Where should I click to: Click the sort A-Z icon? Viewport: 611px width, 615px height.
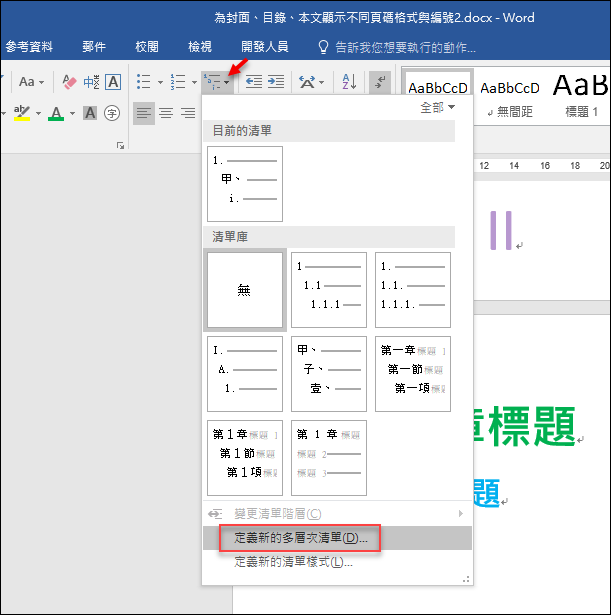pyautogui.click(x=349, y=82)
